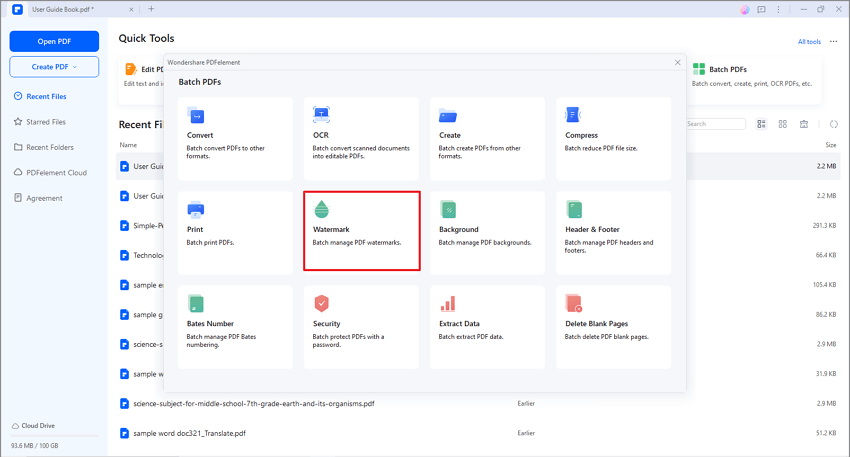Open the Background batch tool

(x=487, y=233)
